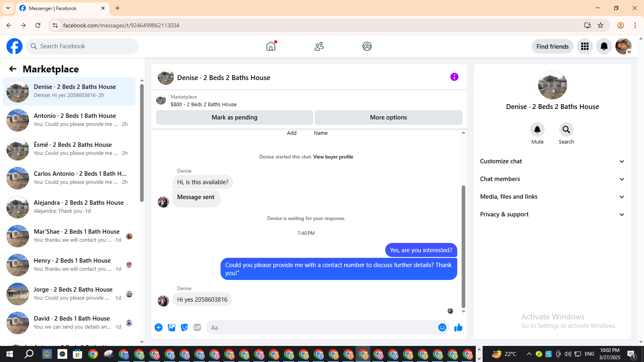Image resolution: width=644 pixels, height=362 pixels.
Task: View site information icon in address bar
Action: 55,25
